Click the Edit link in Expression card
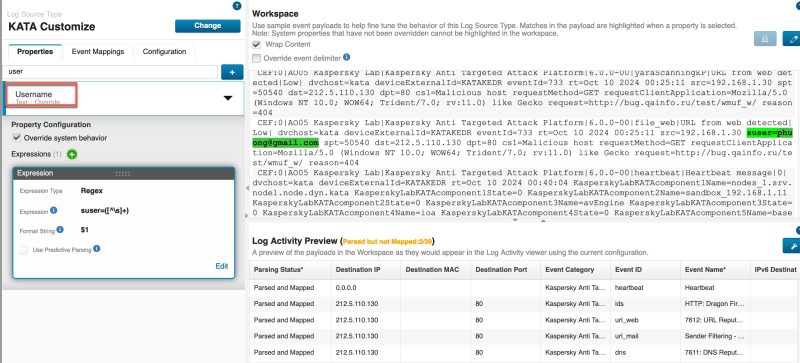The height and width of the screenshot is (363, 800). point(221,266)
